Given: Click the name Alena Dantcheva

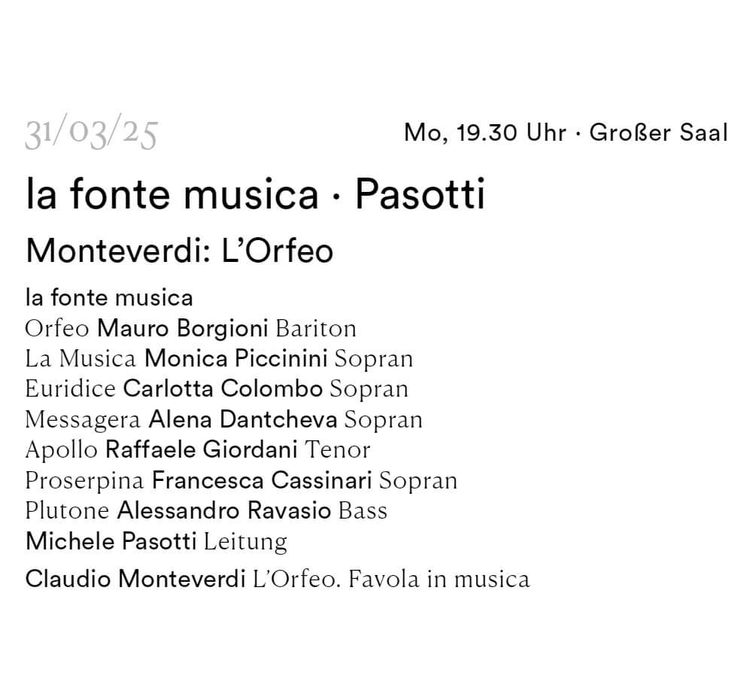Looking at the screenshot, I should point(243,419).
